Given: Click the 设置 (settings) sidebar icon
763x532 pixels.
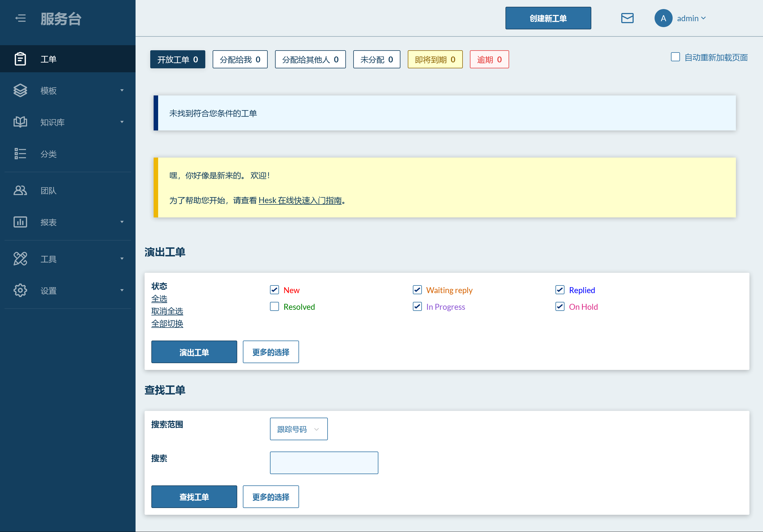Looking at the screenshot, I should click(x=20, y=290).
